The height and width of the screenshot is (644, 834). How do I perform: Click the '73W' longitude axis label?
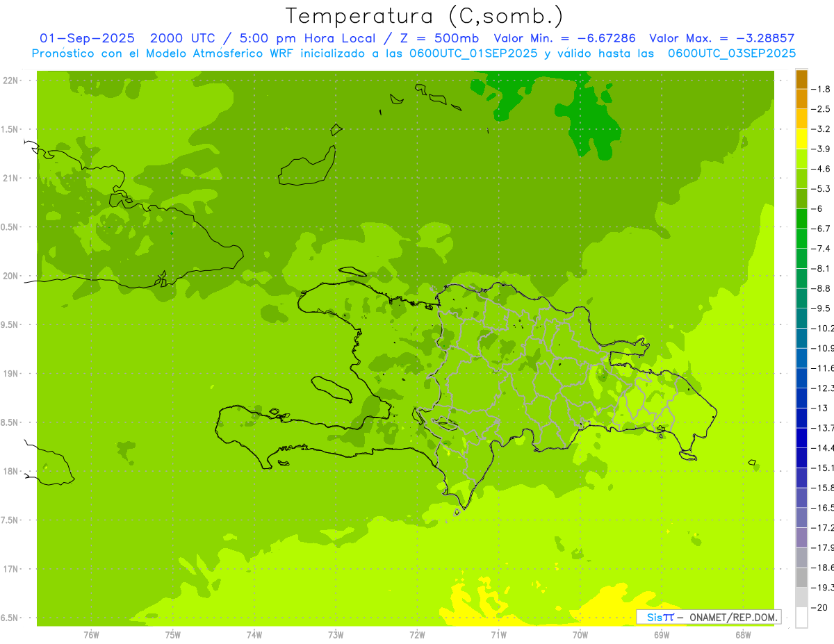pos(336,635)
